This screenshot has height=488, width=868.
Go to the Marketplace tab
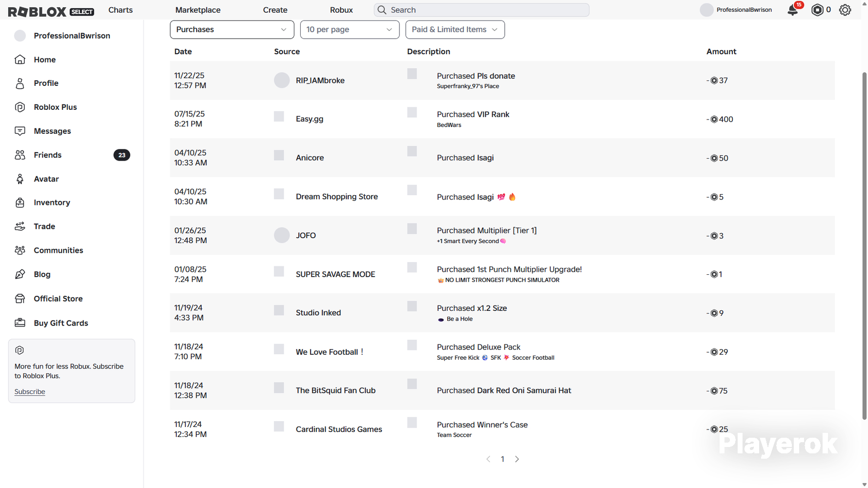coord(198,10)
